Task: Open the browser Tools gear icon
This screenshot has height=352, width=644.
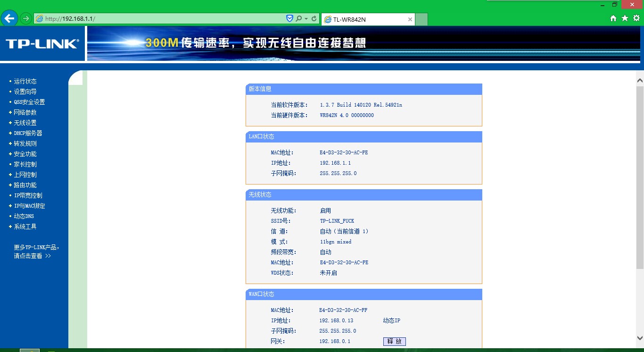Action: (636, 18)
